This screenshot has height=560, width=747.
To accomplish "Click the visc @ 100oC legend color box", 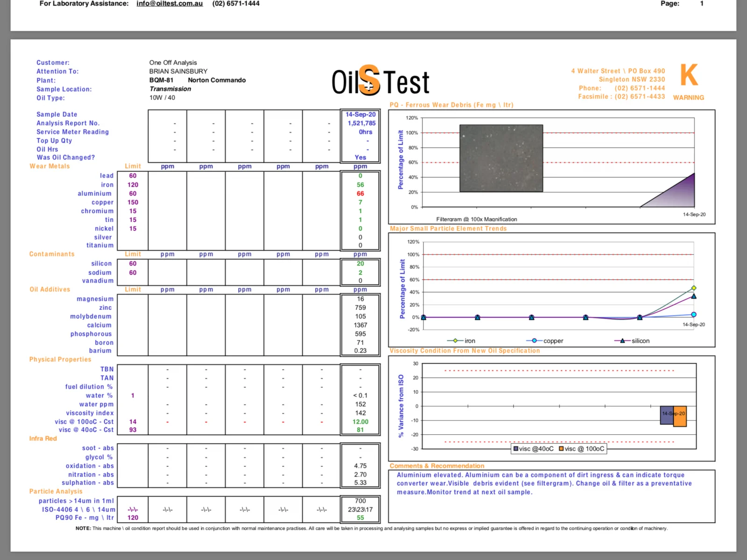I will coord(562,449).
